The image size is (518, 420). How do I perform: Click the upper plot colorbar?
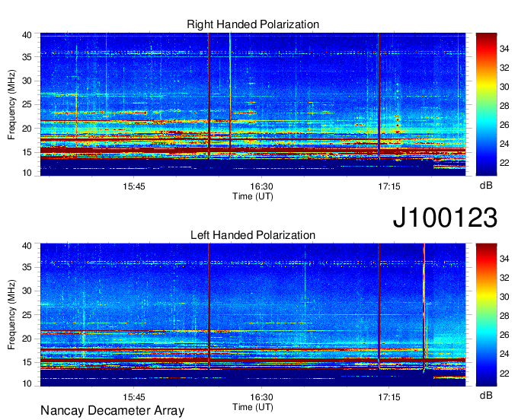click(486, 104)
